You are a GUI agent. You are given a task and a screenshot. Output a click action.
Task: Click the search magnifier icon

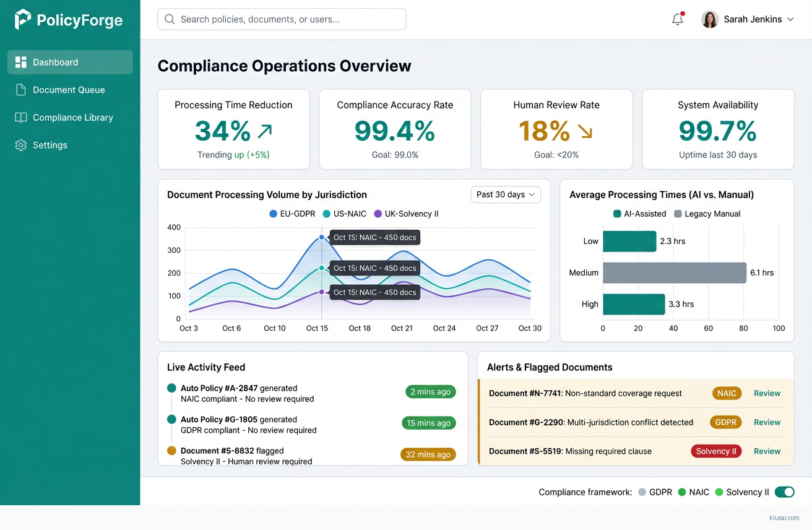pyautogui.click(x=170, y=19)
